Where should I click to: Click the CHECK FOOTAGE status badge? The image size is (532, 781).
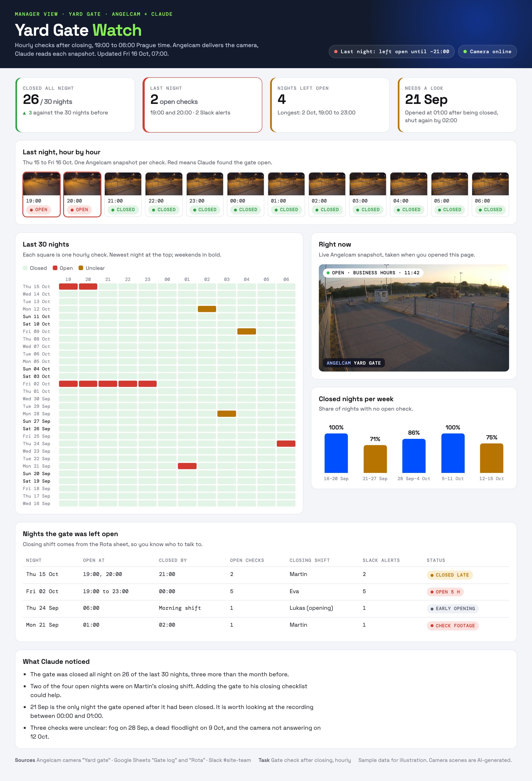(x=453, y=626)
